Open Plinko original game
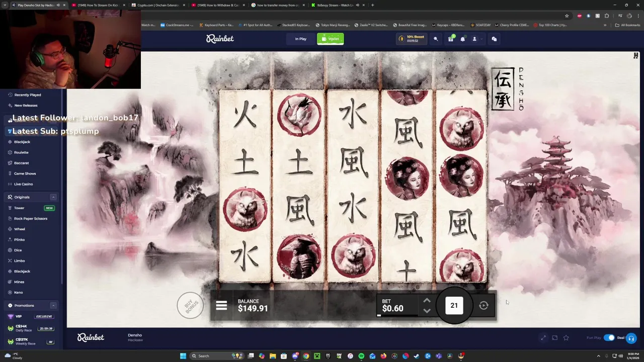The image size is (644, 362). [x=19, y=239]
